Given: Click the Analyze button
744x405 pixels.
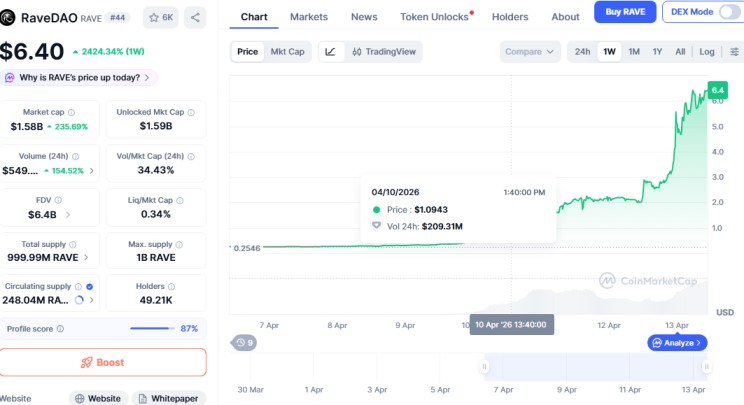Looking at the screenshot, I should click(x=677, y=343).
